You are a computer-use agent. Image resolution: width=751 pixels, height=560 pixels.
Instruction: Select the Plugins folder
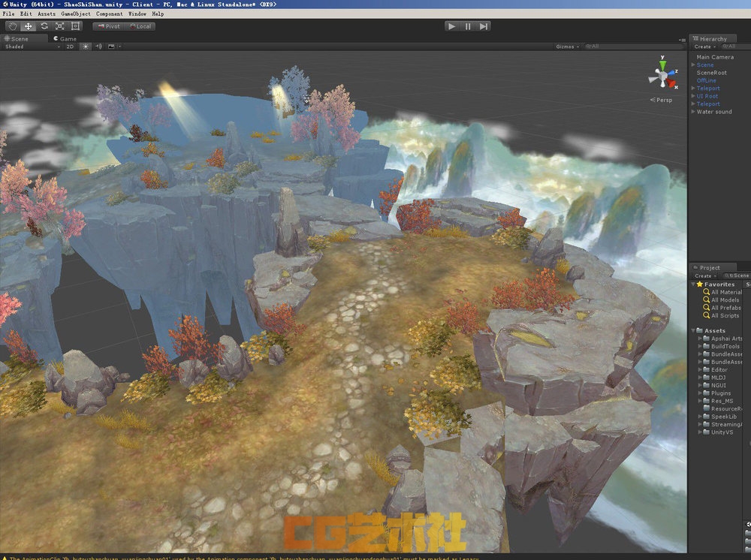tap(716, 393)
